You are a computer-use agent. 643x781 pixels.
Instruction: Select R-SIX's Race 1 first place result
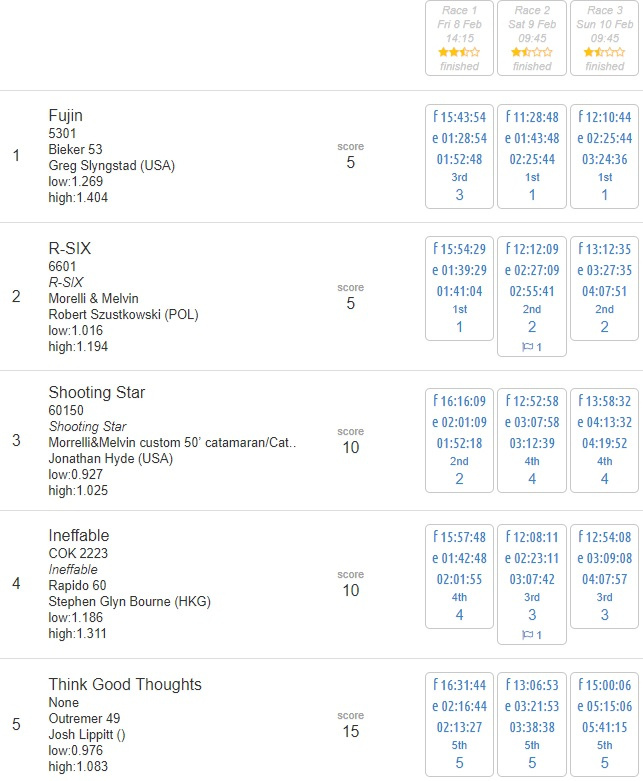(x=459, y=288)
